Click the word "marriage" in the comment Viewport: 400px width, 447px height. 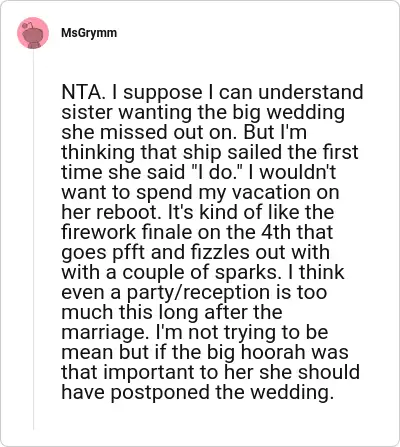point(101,332)
